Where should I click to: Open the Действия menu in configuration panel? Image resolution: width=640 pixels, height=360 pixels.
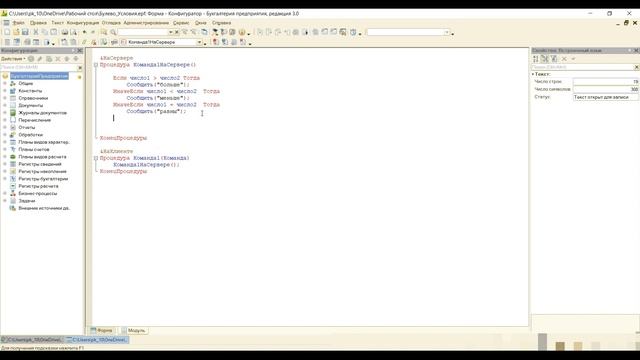(x=13, y=59)
